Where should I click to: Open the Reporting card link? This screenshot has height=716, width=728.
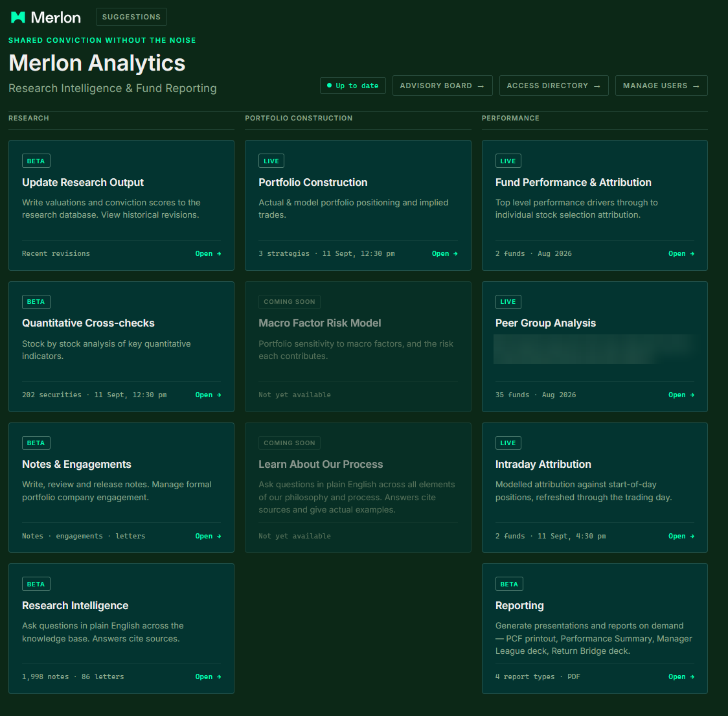click(x=681, y=677)
